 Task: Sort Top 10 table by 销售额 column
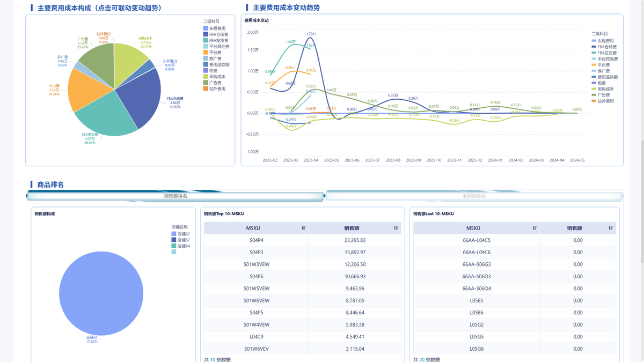point(396,228)
